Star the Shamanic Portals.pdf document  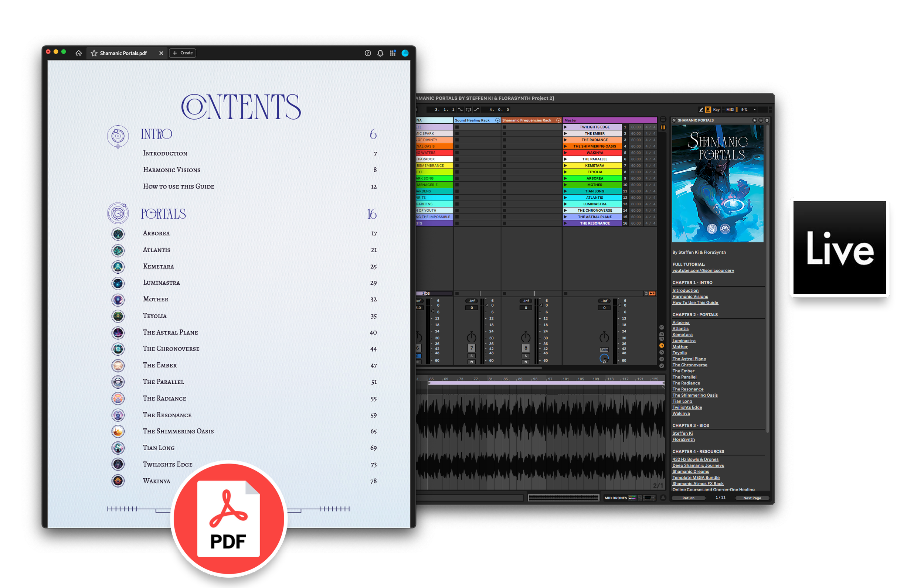[x=94, y=53]
